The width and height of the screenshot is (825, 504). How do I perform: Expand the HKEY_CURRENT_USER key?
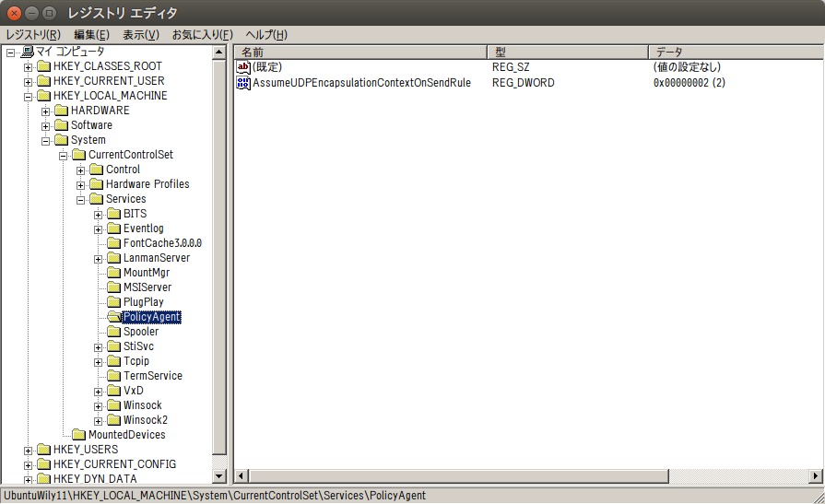click(28, 82)
